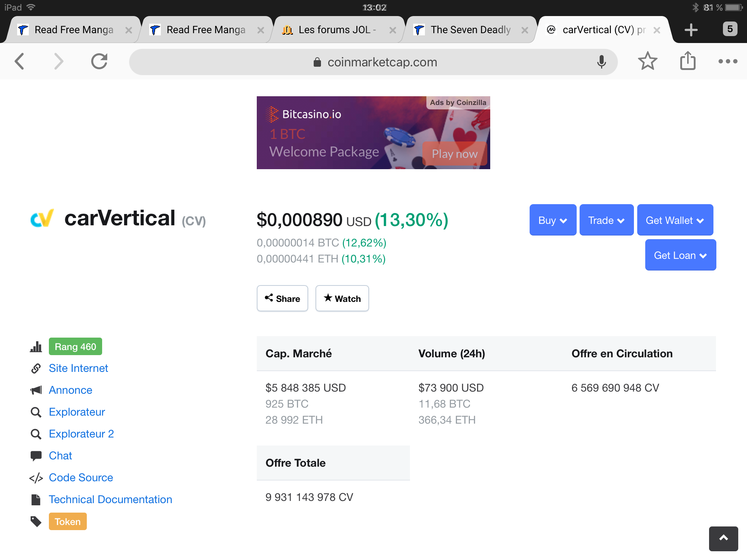Show the open tabs count 5
The image size is (747, 560).
pos(730,29)
